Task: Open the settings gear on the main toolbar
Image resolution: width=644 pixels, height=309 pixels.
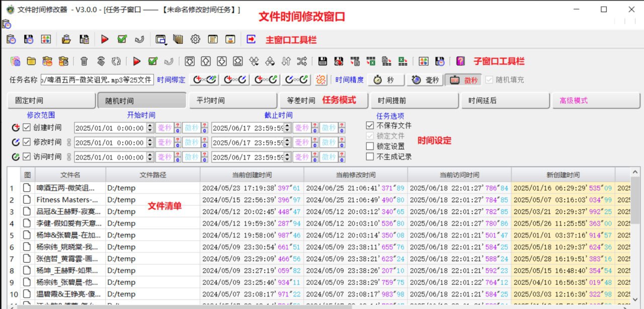Action: pos(195,39)
